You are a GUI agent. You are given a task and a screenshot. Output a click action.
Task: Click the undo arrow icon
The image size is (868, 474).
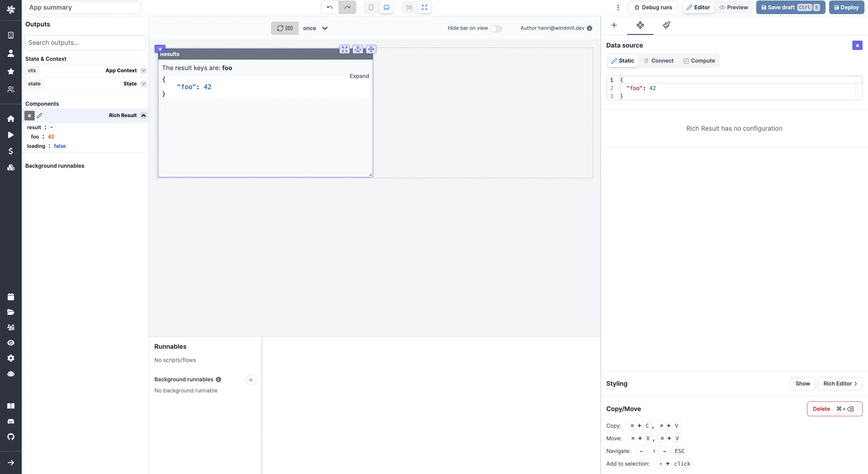[x=329, y=7]
